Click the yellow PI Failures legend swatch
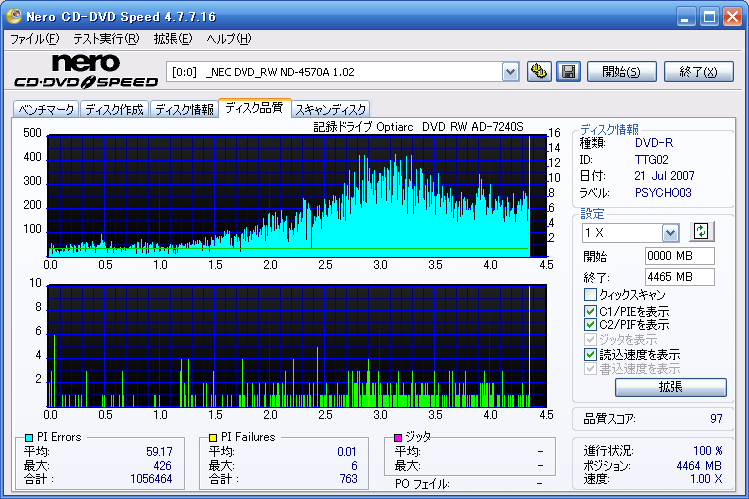Image resolution: width=749 pixels, height=499 pixels. click(x=213, y=437)
